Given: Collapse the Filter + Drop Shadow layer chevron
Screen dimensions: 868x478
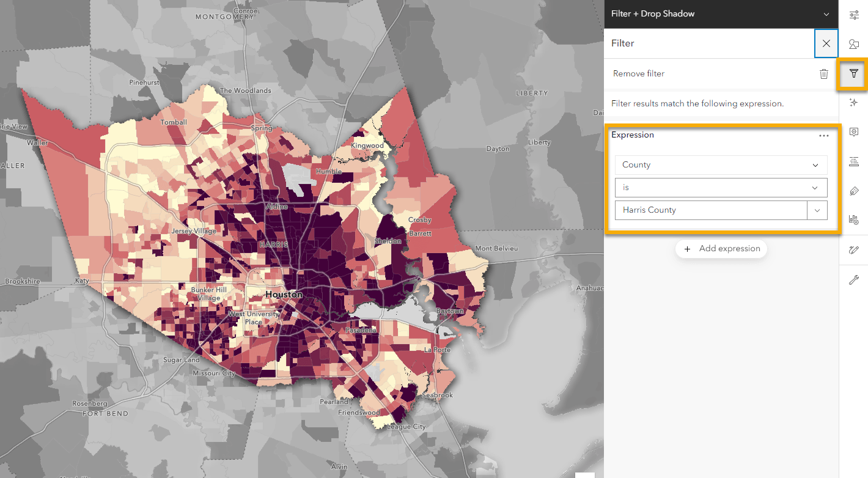Looking at the screenshot, I should coord(826,14).
